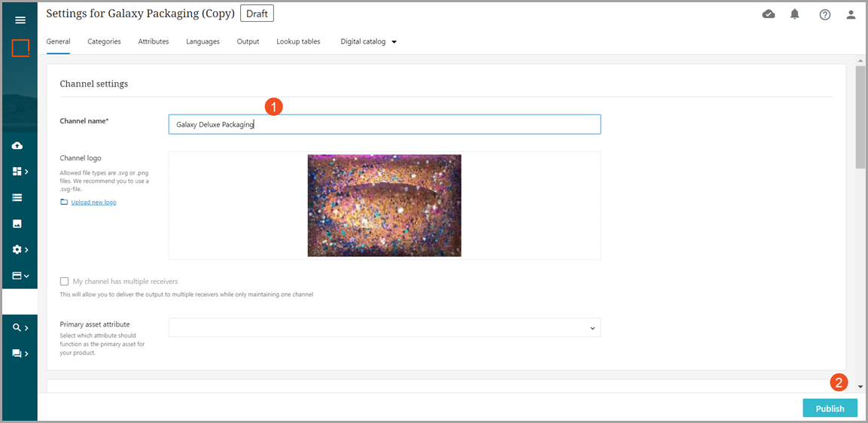Open the user profile icon
The width and height of the screenshot is (868, 423).
(x=851, y=14)
